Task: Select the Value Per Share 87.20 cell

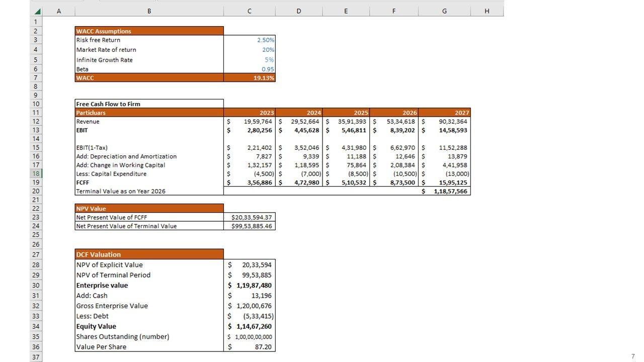Action: pos(250,347)
